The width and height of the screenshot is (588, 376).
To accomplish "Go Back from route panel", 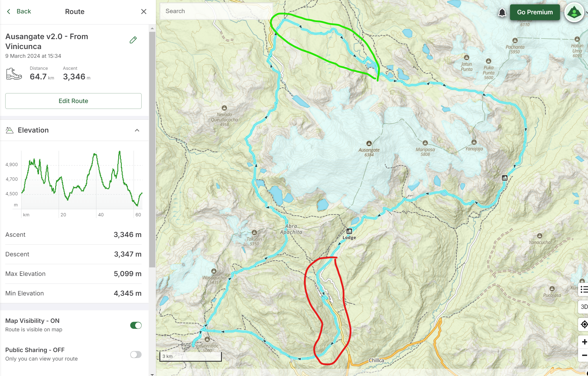I will tap(19, 11).
